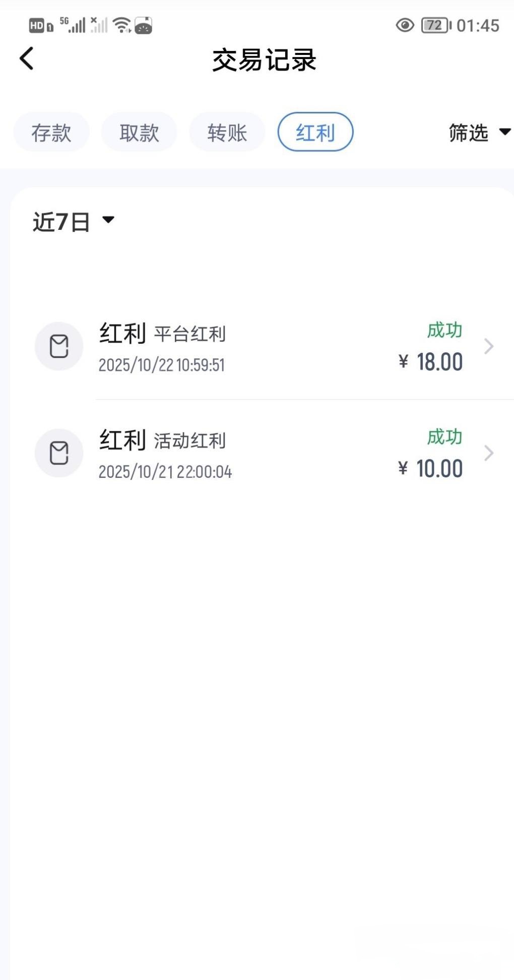This screenshot has height=980, width=514.
Task: Tap the eye comfort status icon
Action: pos(405,25)
